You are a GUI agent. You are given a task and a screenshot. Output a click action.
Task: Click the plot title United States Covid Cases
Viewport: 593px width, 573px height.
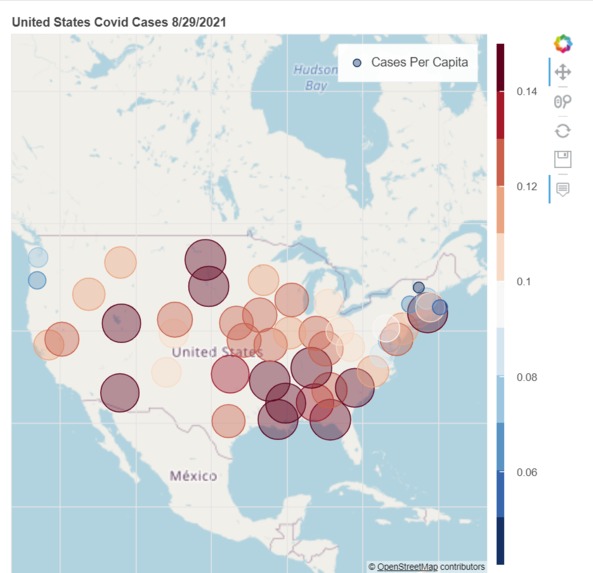click(119, 22)
